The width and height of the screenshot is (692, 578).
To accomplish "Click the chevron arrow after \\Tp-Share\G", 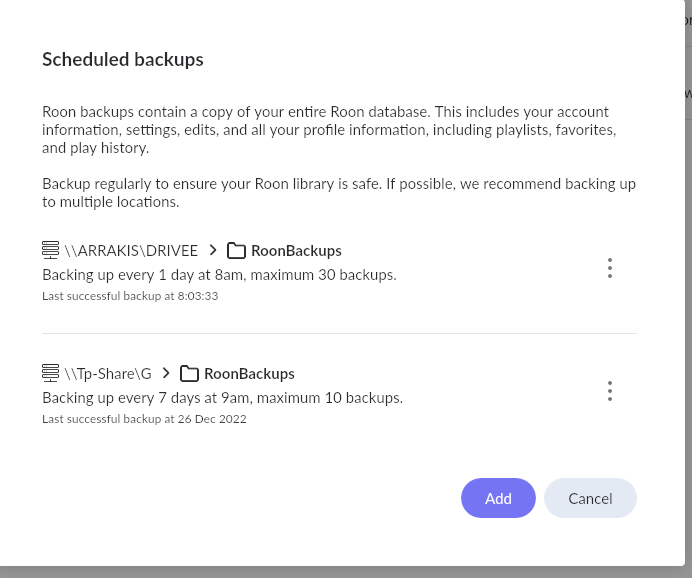I will (166, 373).
